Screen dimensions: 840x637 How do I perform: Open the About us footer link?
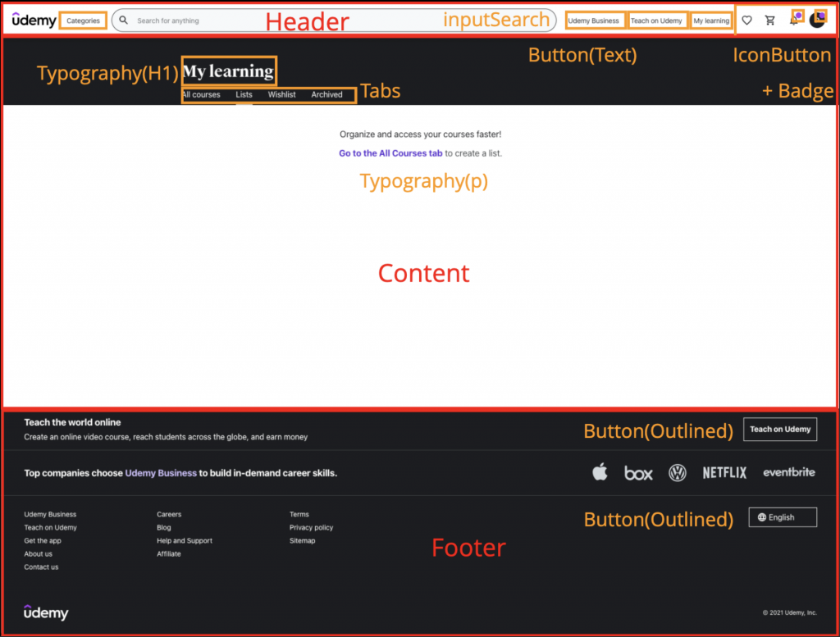pyautogui.click(x=38, y=554)
